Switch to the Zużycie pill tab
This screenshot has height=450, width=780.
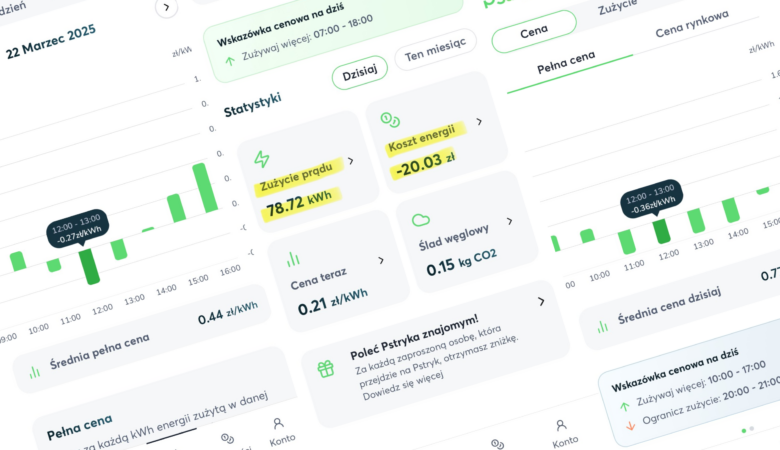click(x=617, y=7)
